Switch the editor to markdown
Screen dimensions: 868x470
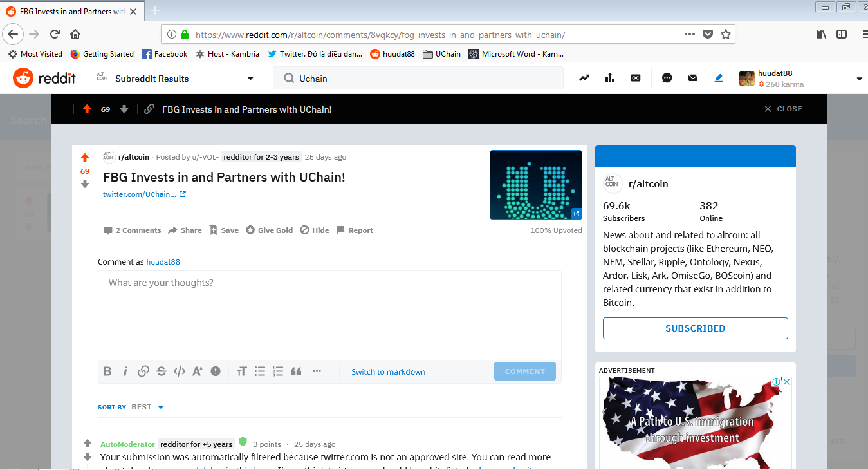388,372
